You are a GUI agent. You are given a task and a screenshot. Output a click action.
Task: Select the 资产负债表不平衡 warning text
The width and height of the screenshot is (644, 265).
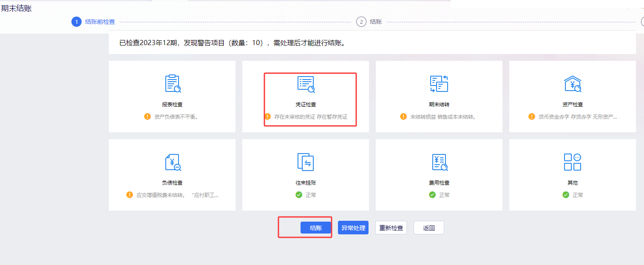pyautogui.click(x=176, y=117)
